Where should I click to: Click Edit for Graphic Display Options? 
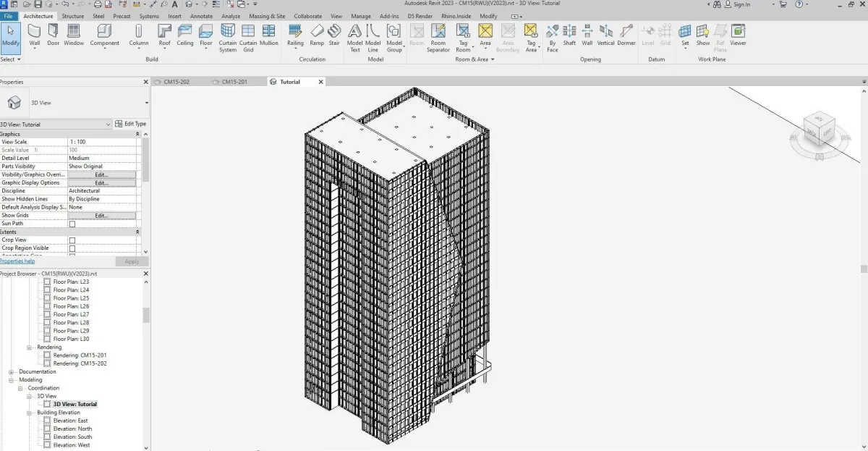[x=101, y=182]
